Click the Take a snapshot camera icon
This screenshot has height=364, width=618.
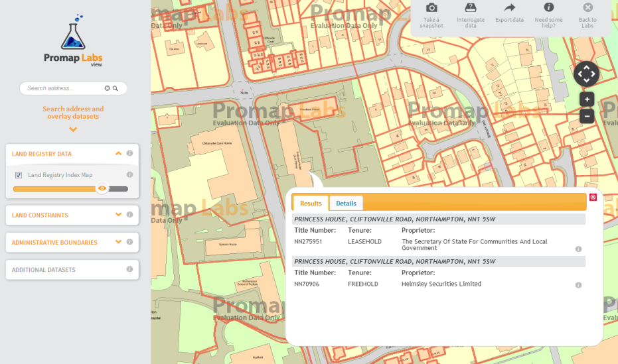[431, 8]
